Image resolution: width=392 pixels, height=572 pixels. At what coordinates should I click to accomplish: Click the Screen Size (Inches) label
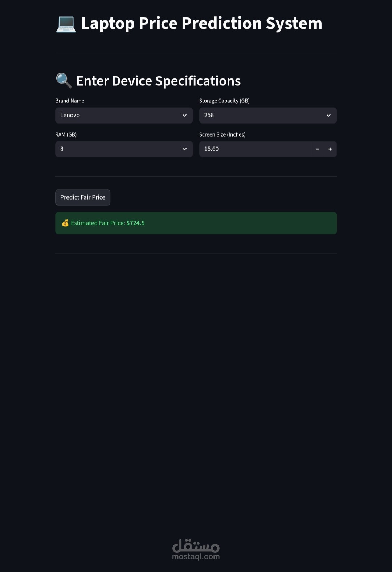222,134
